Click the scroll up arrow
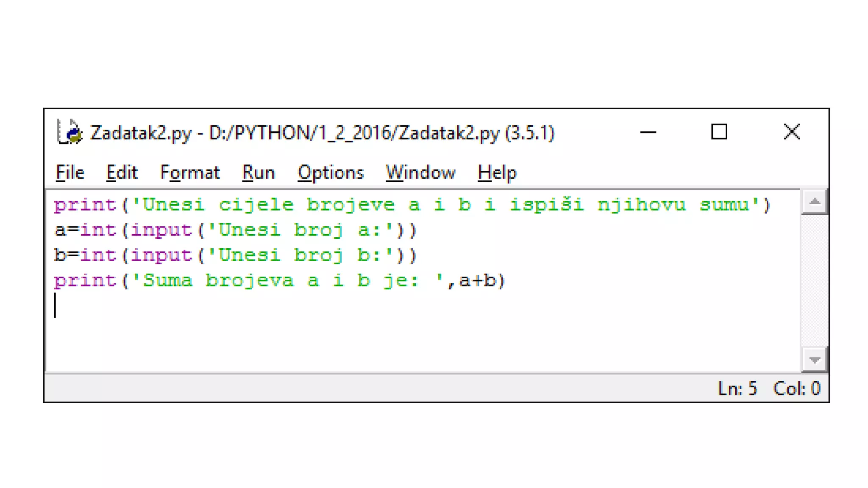 tap(814, 202)
